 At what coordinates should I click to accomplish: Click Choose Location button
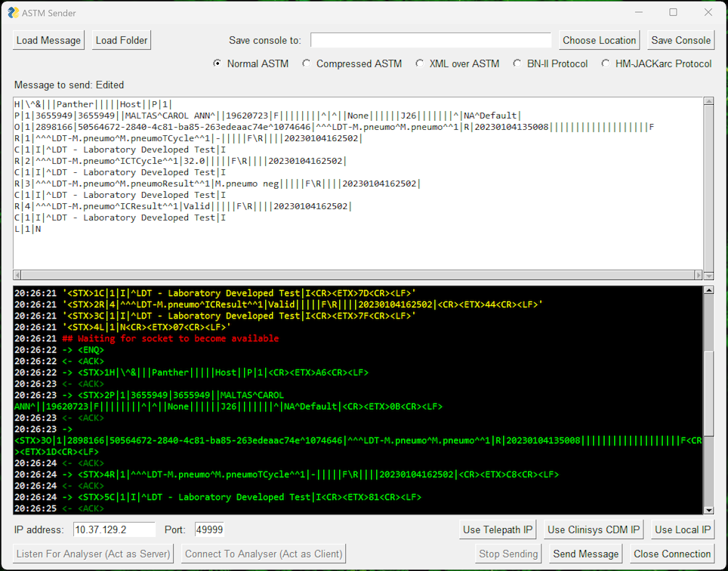(599, 40)
